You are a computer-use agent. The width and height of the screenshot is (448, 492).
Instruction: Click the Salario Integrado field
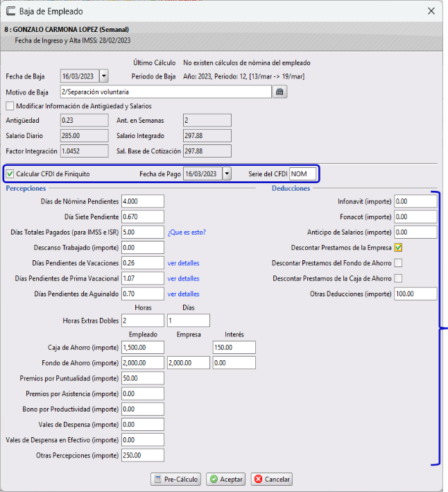pos(207,136)
